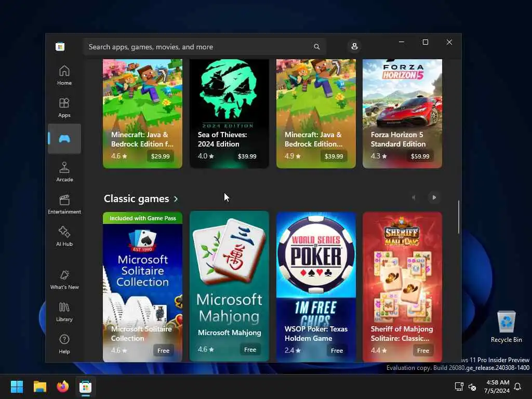Click the 2.4 star rating on WSOP Poker
532x399 pixels.
point(292,350)
